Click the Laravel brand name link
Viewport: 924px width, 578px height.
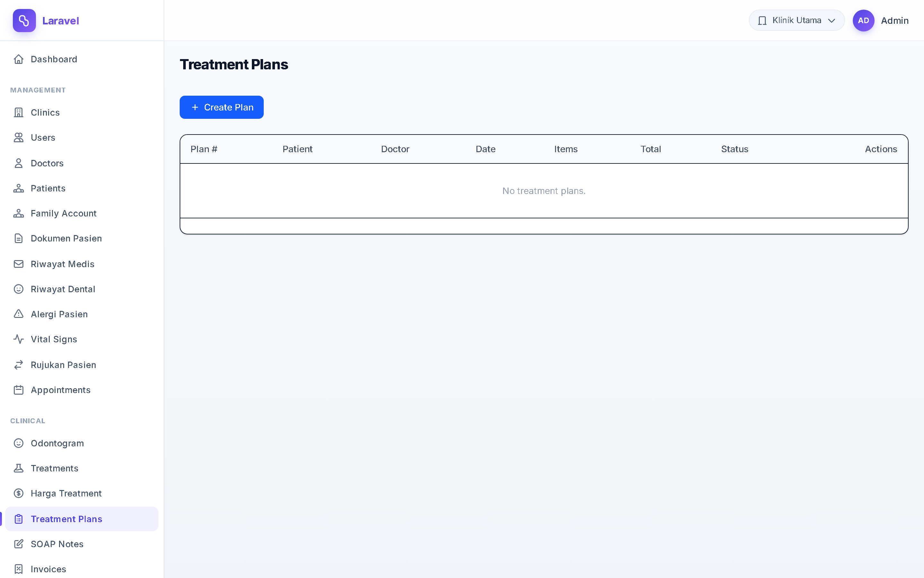coord(61,21)
